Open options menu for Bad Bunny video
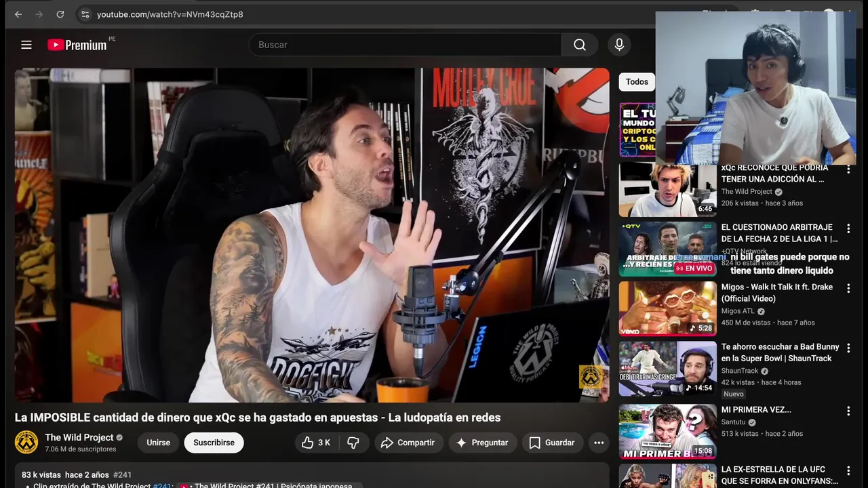 coord(848,348)
